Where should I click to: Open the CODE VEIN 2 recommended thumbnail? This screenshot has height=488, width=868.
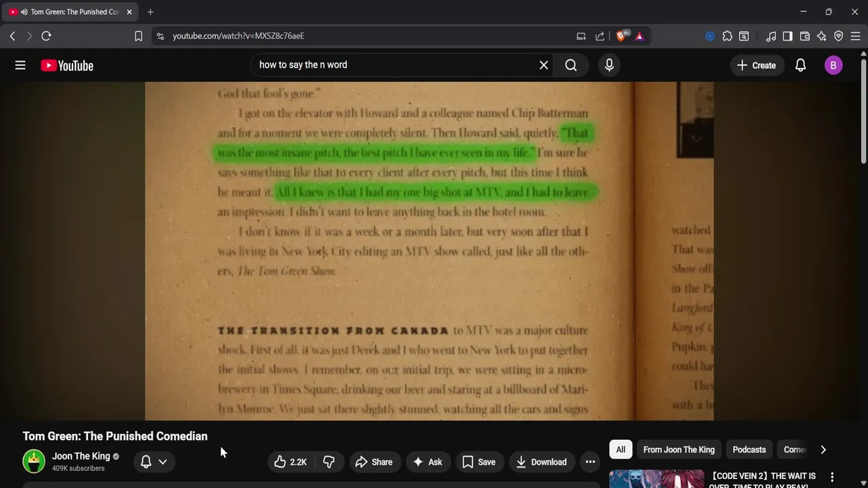(656, 479)
